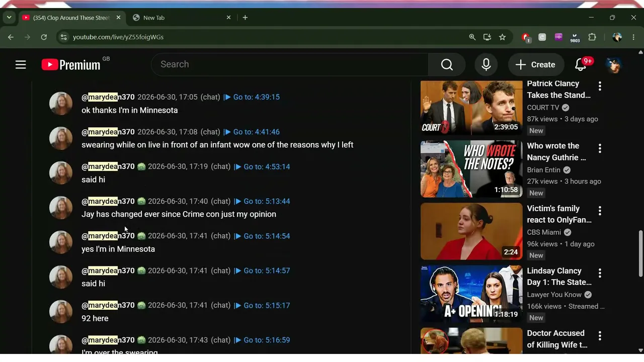Click member badge on 'Jay has changed' comment
The image size is (644, 362).
tap(141, 202)
